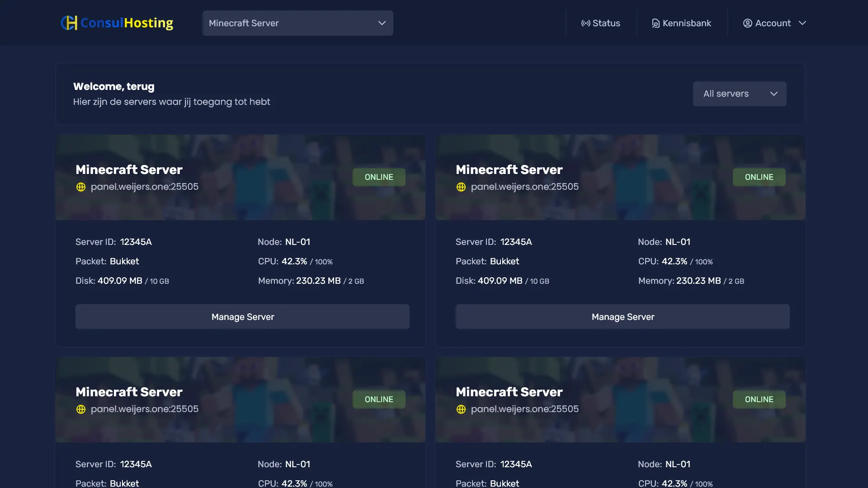Click ONLINE badge on top-left server
The image size is (868, 488).
coord(379,177)
